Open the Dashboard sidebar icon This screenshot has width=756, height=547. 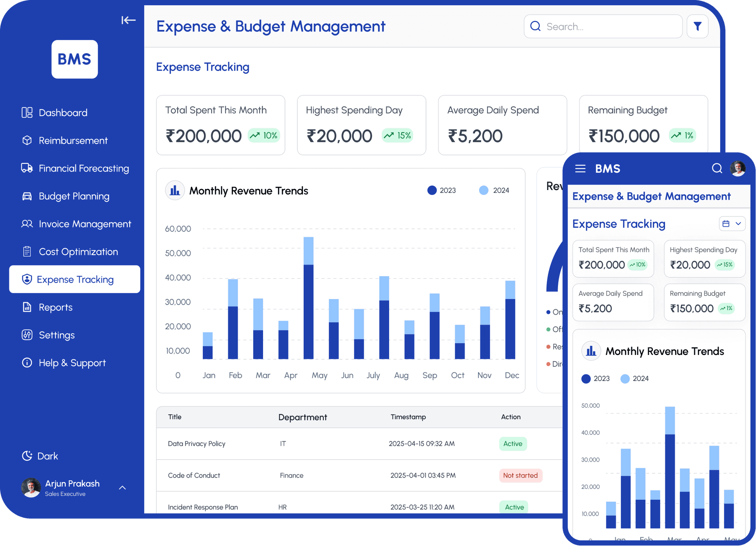tap(27, 112)
